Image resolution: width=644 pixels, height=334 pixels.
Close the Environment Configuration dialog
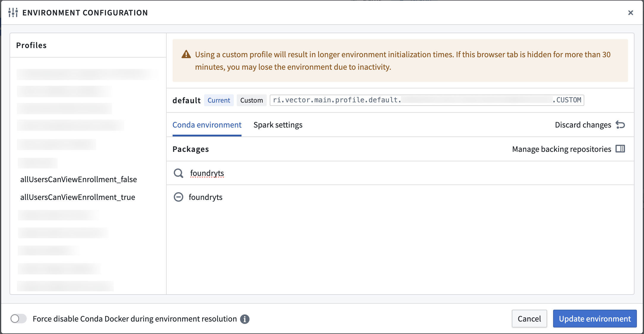tap(630, 13)
